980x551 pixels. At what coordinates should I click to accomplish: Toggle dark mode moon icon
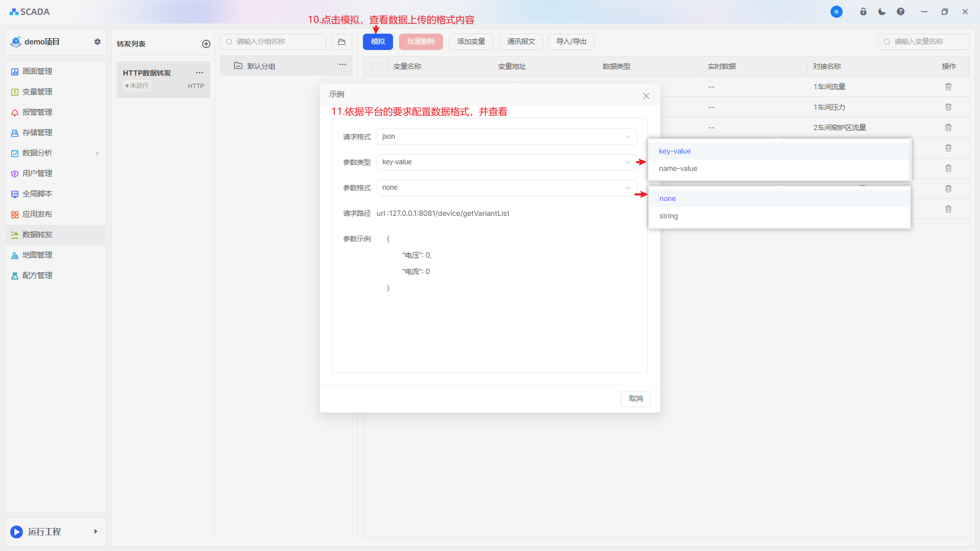coord(881,12)
